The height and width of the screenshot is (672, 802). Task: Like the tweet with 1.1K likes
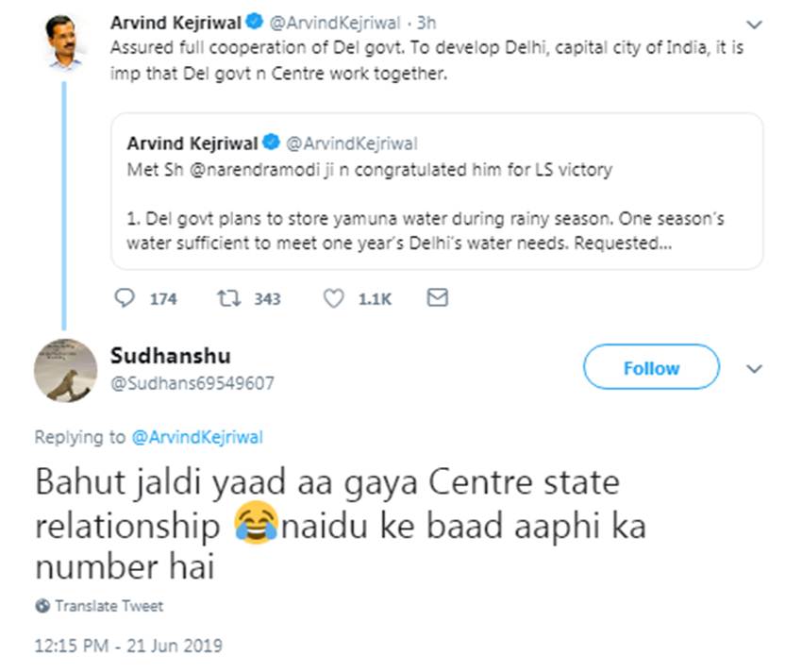point(334,298)
